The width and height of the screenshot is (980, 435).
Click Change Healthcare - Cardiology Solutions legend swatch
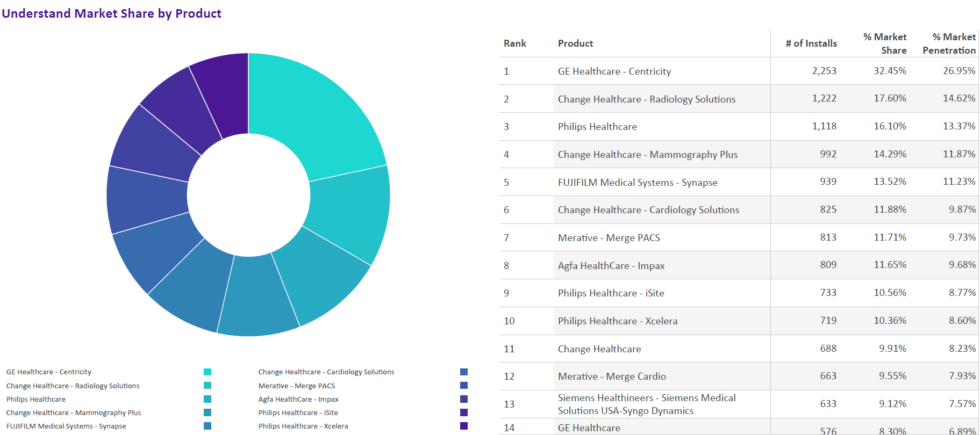pyautogui.click(x=464, y=372)
